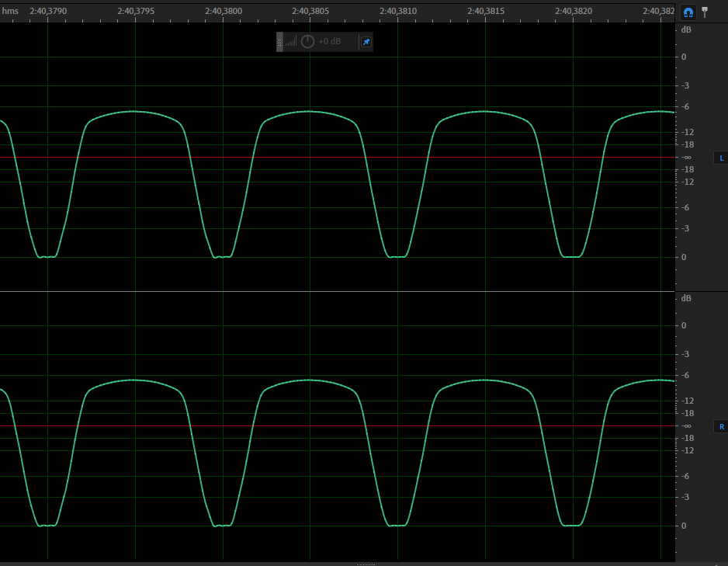The width and height of the screenshot is (728, 566).
Task: Toggle the snapping magnet icon
Action: 688,12
